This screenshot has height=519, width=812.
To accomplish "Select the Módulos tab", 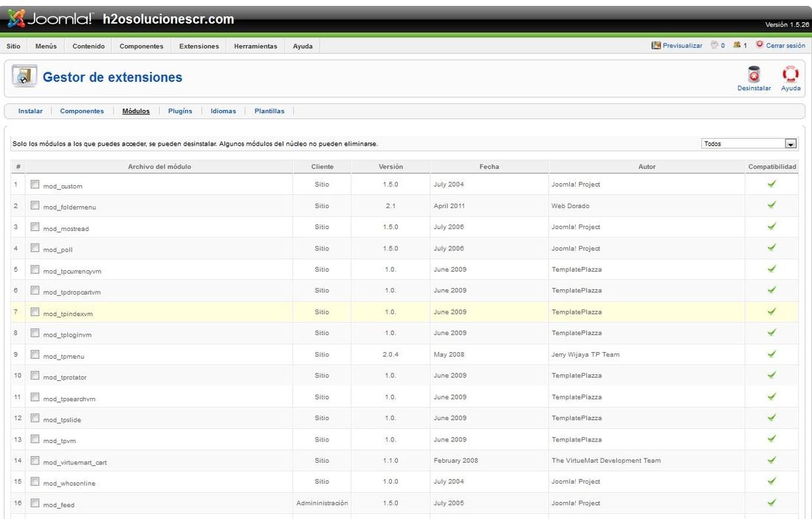I will [x=136, y=111].
